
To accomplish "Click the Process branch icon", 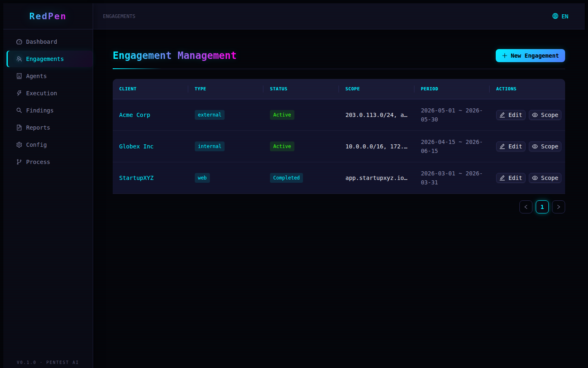I will pyautogui.click(x=19, y=162).
